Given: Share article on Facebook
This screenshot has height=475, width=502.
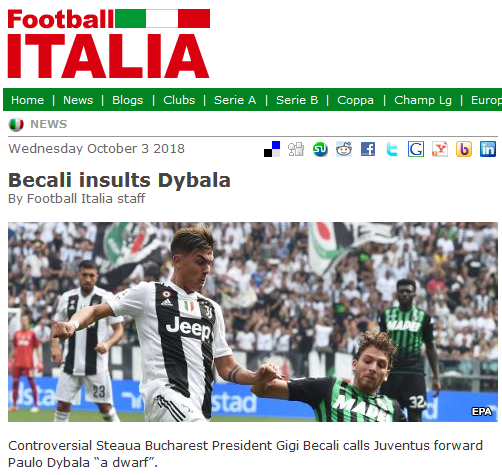Looking at the screenshot, I should click(x=368, y=149).
